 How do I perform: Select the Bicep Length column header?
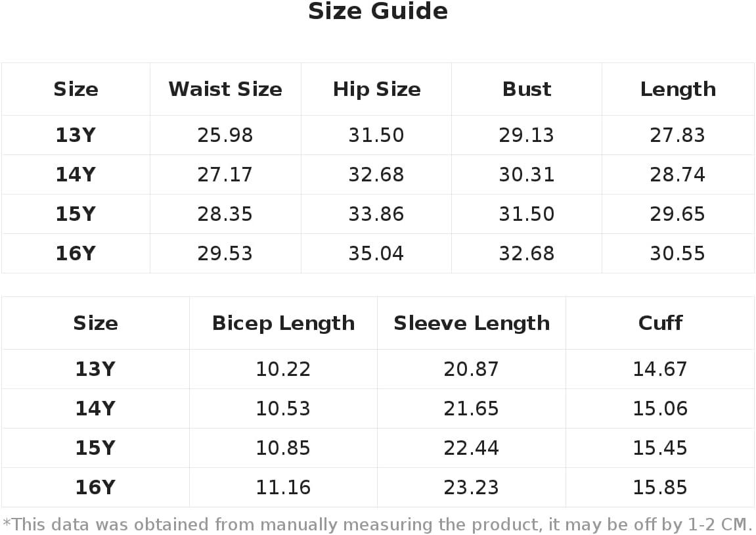[284, 323]
